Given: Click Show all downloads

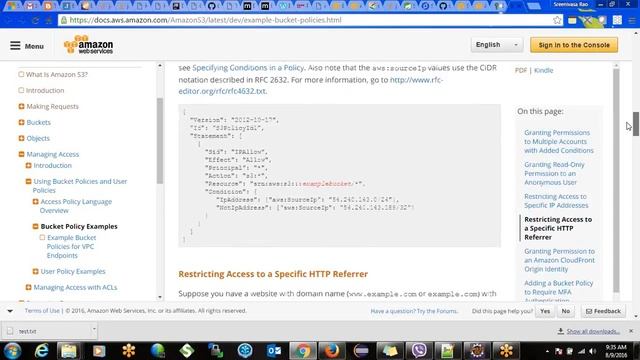Looking at the screenshot, I should pyautogui.click(x=593, y=331).
